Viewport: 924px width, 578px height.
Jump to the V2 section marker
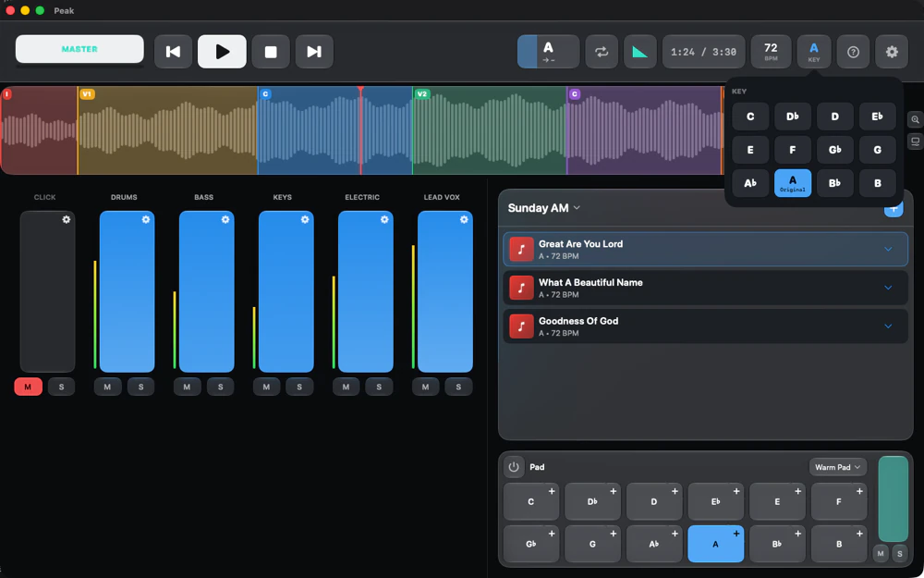(421, 94)
